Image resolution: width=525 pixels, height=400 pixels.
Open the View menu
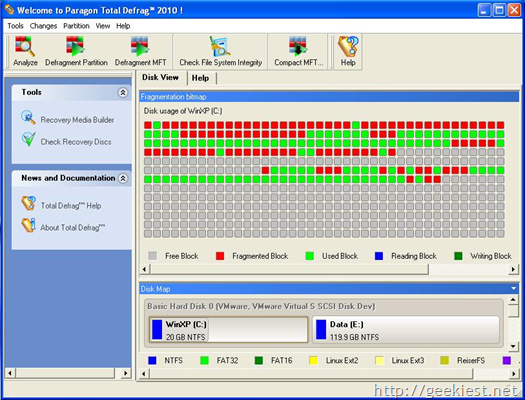pos(102,26)
